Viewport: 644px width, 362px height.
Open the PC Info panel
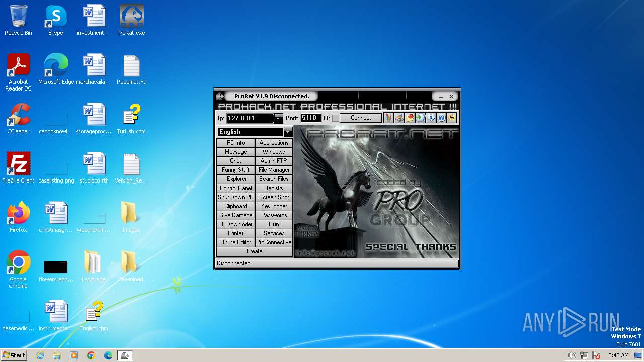tap(235, 143)
